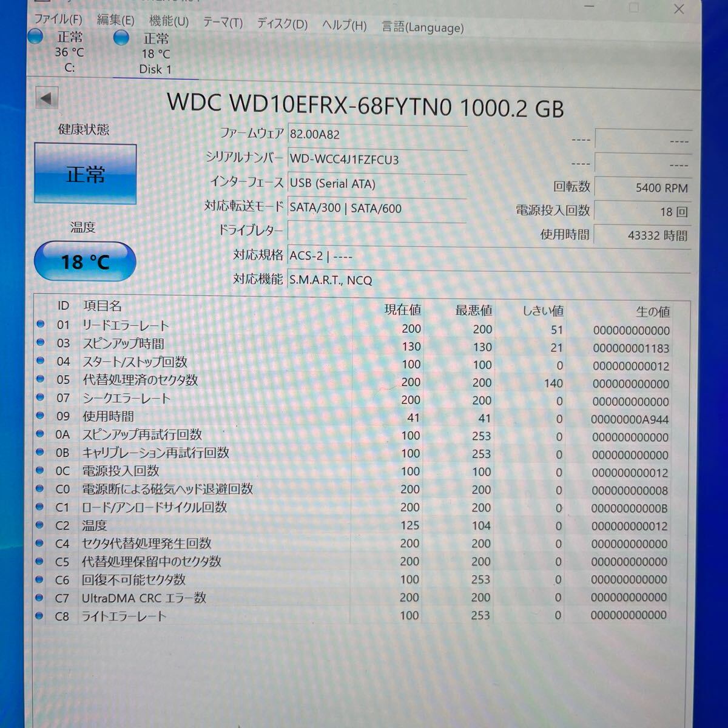Click the status dot for row C2 温度
This screenshot has height=728, width=728.
pos(41,524)
